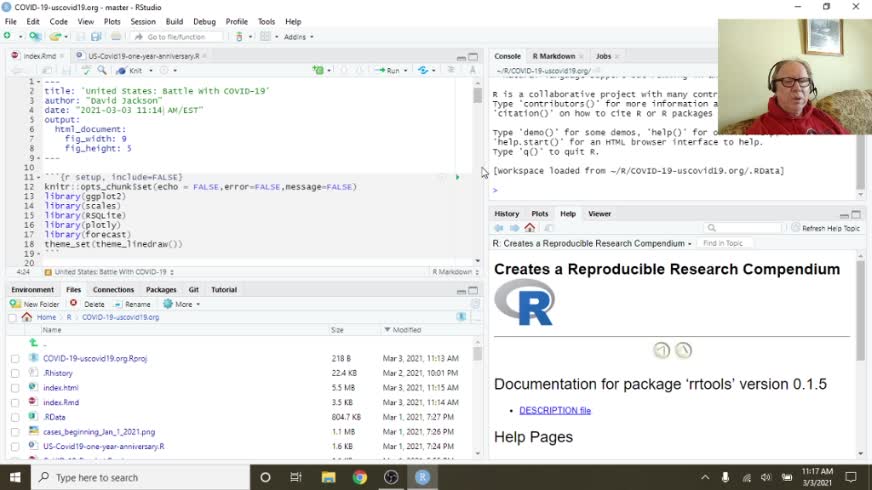Click the find/replace magnifier icon in editor
The height and width of the screenshot is (490, 872).
coord(101,70)
